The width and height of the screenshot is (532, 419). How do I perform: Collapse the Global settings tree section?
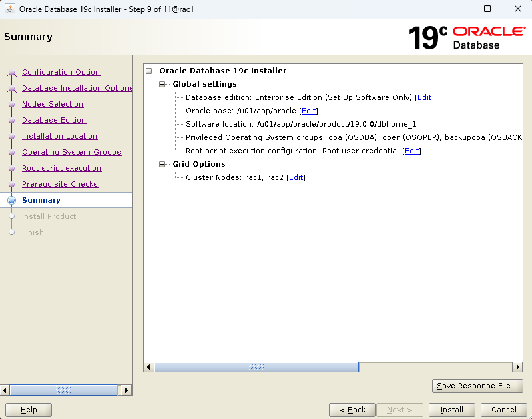tap(162, 84)
